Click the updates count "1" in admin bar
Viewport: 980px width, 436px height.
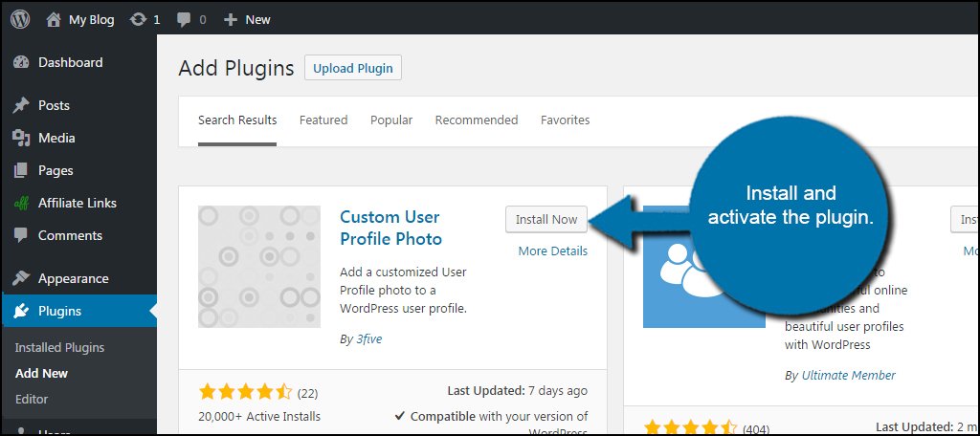coord(157,20)
